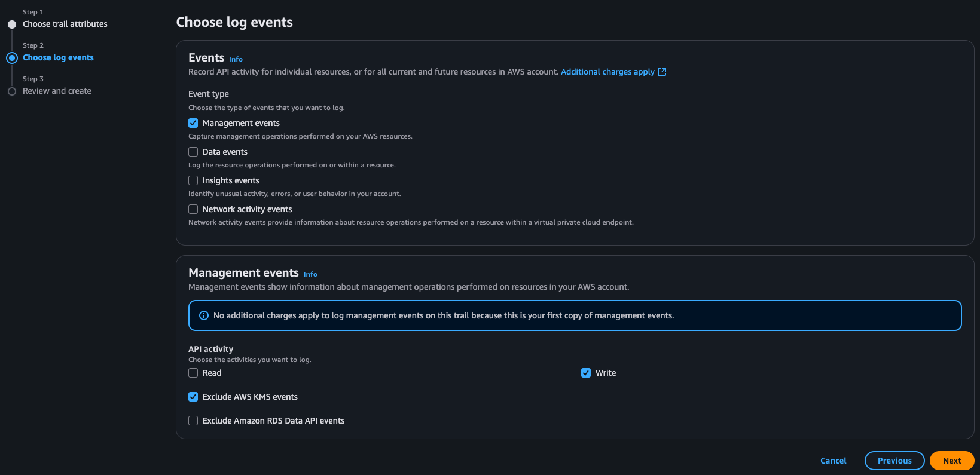
Task: Open Info link next to Events heading
Action: point(236,59)
